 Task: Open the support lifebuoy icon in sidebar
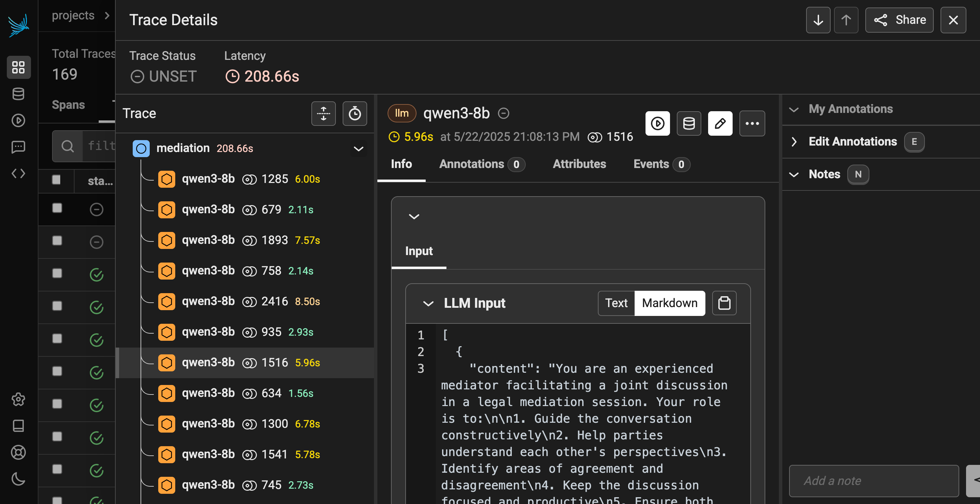(18, 453)
